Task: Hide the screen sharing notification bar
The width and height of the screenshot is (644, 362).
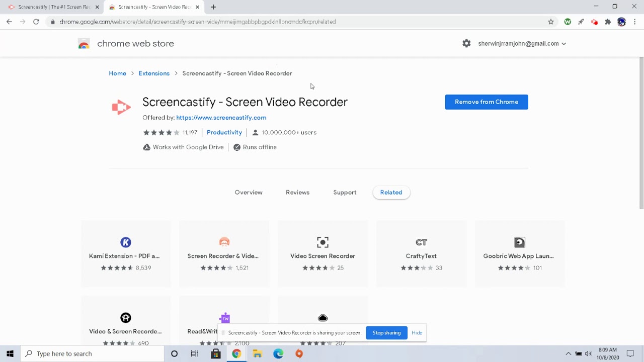Action: 417,333
